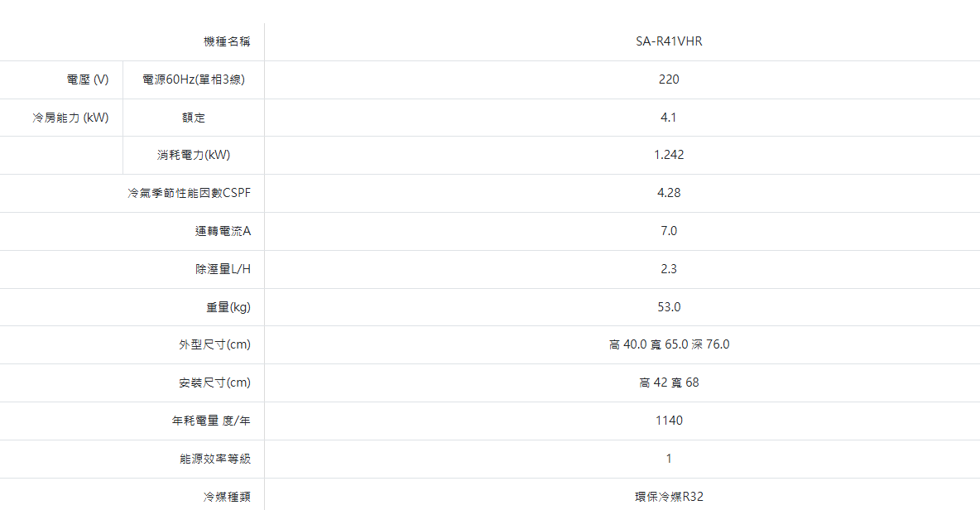Select the CSPF value 4.28
980x510 pixels.
pos(669,193)
